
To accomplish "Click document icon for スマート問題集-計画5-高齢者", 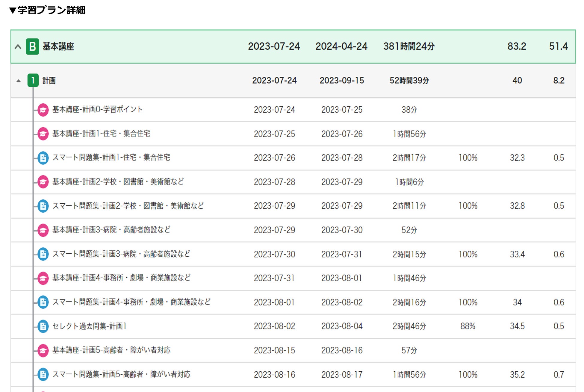I will point(43,375).
